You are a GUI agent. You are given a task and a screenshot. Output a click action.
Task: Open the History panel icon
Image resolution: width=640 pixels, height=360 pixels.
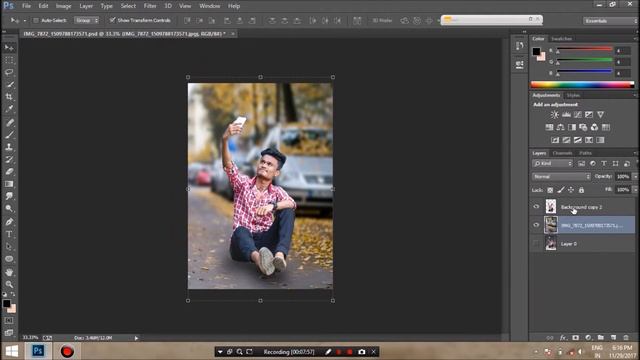click(519, 46)
